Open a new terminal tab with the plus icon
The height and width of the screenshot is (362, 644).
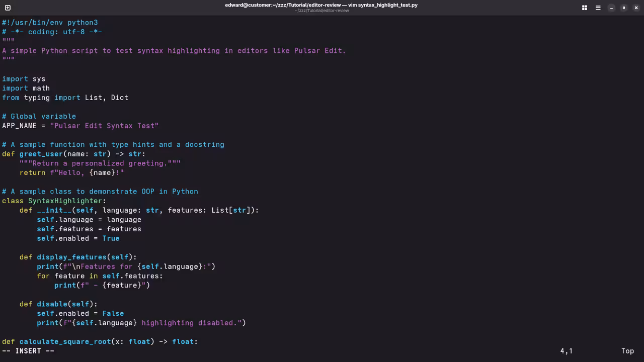click(x=8, y=8)
